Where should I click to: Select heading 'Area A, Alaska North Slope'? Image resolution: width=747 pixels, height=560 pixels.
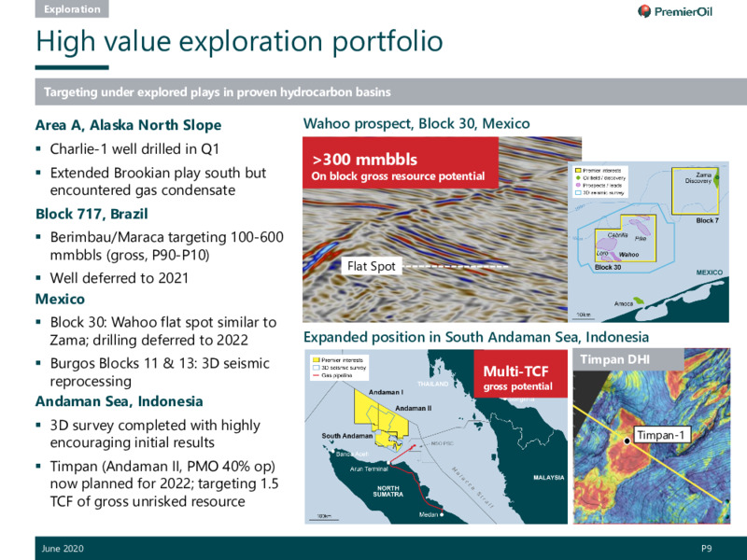(129, 125)
